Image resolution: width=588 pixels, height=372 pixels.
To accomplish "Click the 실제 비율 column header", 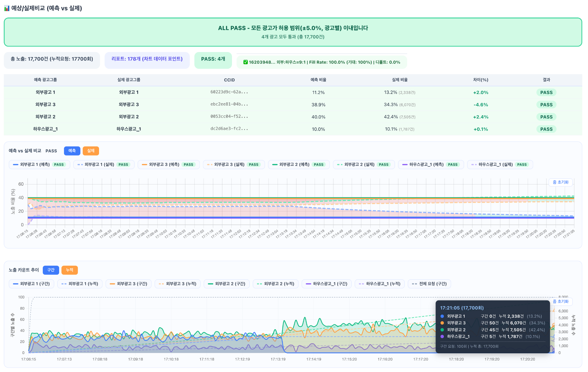I will click(400, 80).
